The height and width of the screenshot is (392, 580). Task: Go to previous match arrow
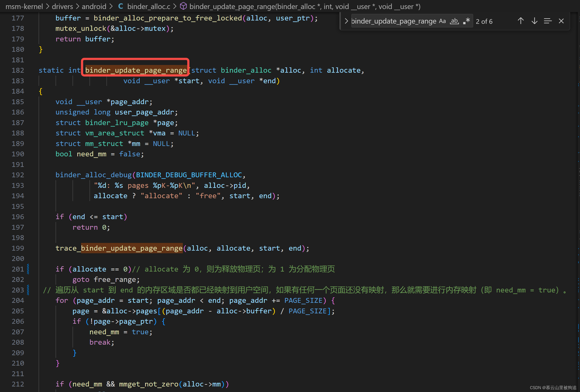pyautogui.click(x=520, y=21)
